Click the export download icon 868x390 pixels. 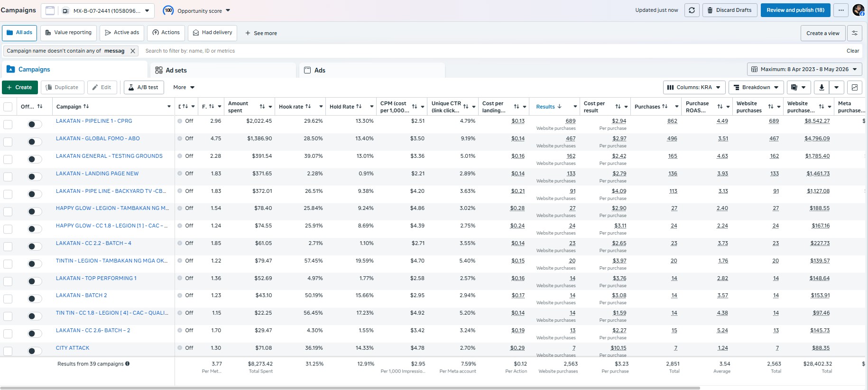[x=822, y=87]
